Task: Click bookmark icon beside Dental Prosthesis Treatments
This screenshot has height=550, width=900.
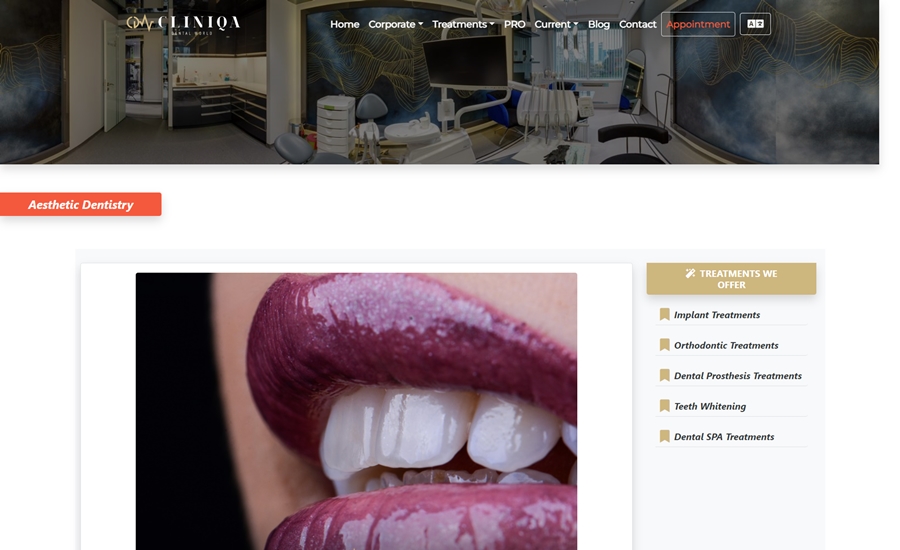Action: (664, 375)
